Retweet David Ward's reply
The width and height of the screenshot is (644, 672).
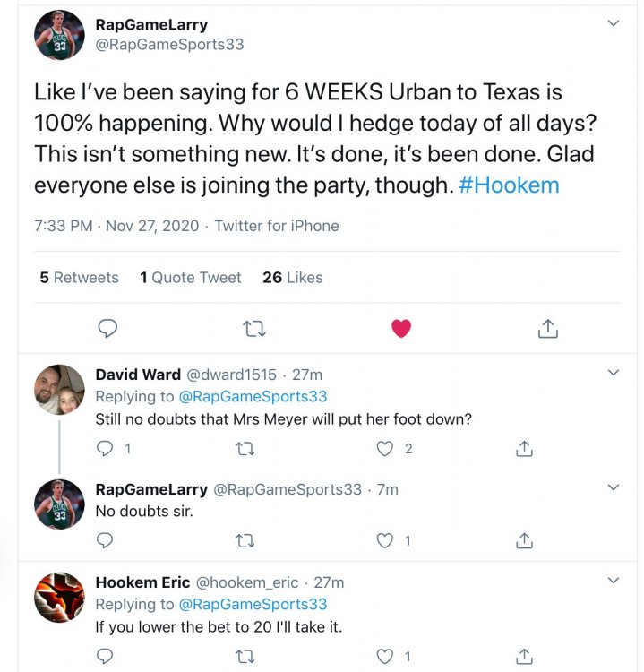245,448
